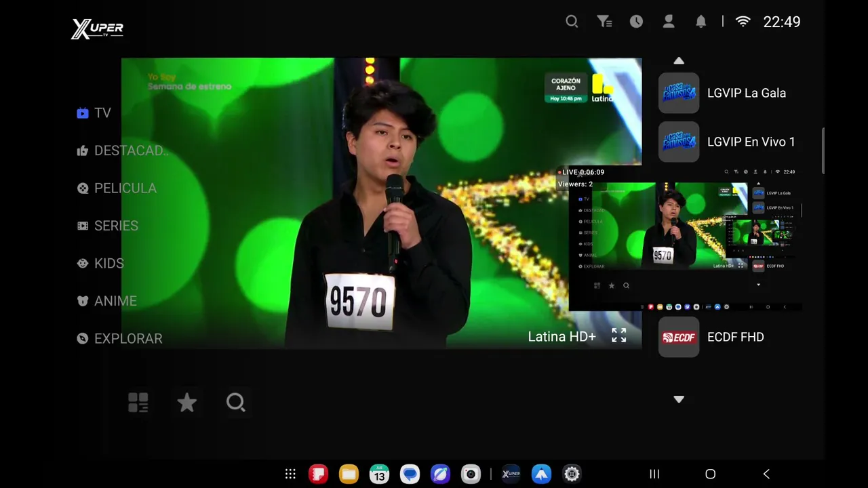Image resolution: width=868 pixels, height=488 pixels.
Task: Open favorites star icon
Action: pyautogui.click(x=186, y=403)
